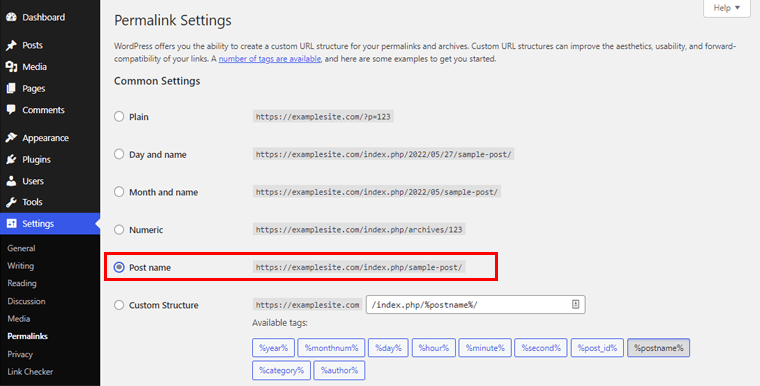This screenshot has height=386, width=760.
Task: Open Link Checker settings
Action: (30, 371)
